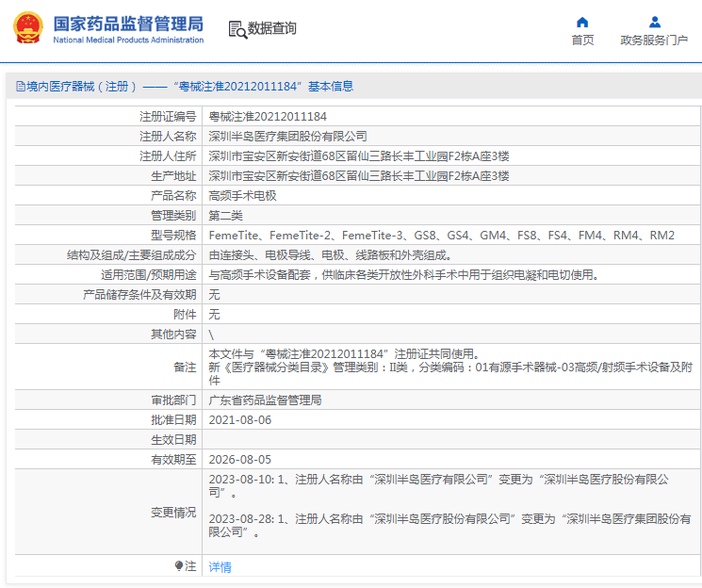
Task: Click 无 in 产品储存条件及有效期 row
Action: coord(215,294)
